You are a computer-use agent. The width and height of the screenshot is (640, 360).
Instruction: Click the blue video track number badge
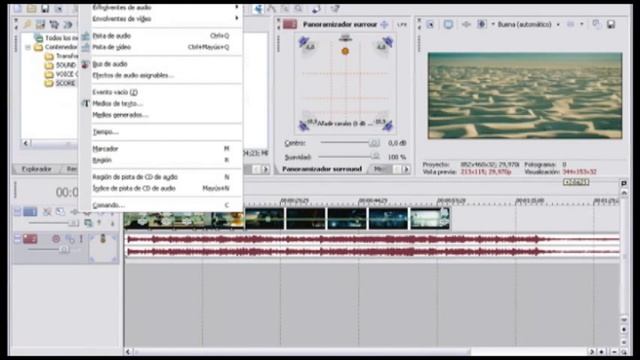30,212
